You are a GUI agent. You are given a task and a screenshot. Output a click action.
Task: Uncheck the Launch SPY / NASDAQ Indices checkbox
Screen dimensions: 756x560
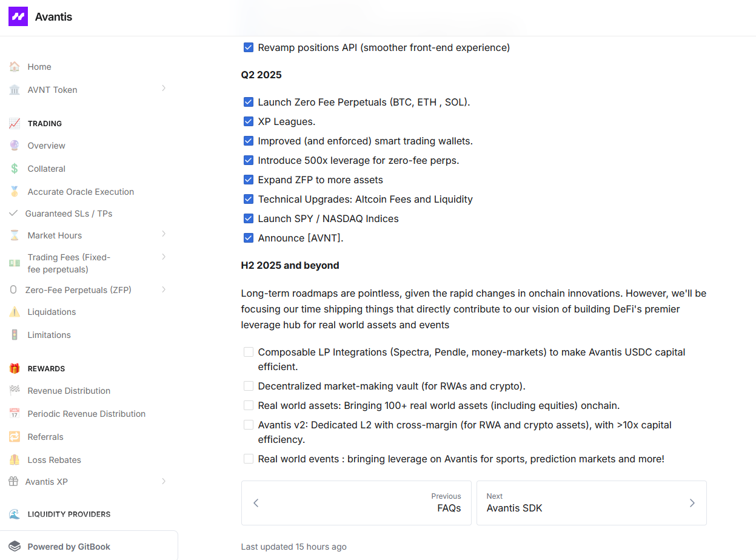click(x=249, y=218)
